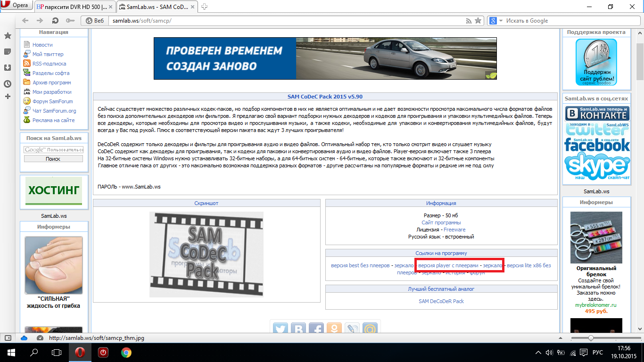The height and width of the screenshot is (362, 644).
Task: Click the RSS feed icon in address bar
Action: pos(468,21)
